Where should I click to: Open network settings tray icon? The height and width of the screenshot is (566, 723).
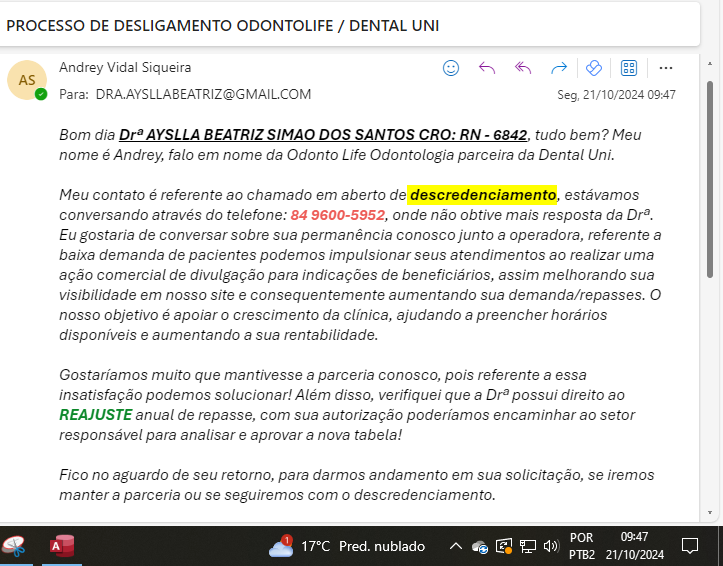tap(527, 547)
